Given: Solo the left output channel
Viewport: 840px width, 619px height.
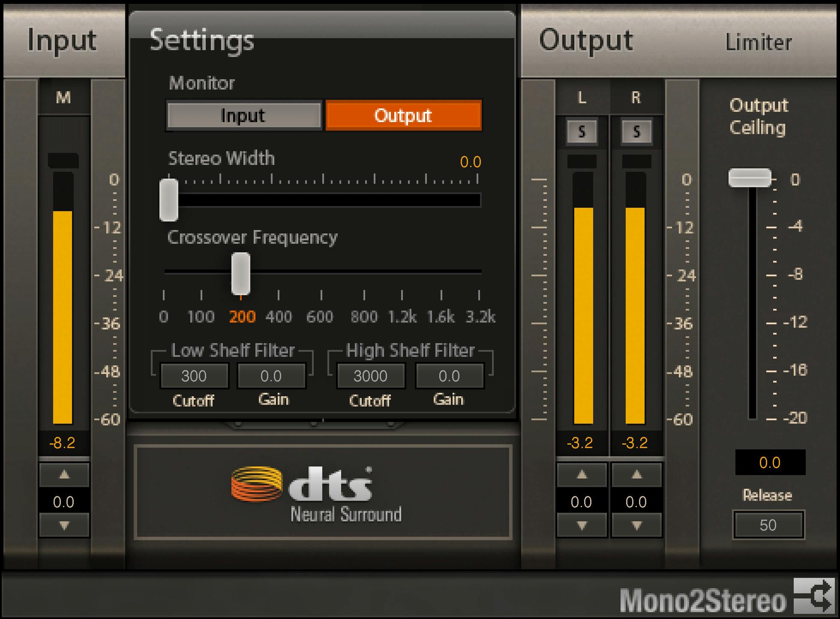Looking at the screenshot, I should (x=582, y=132).
